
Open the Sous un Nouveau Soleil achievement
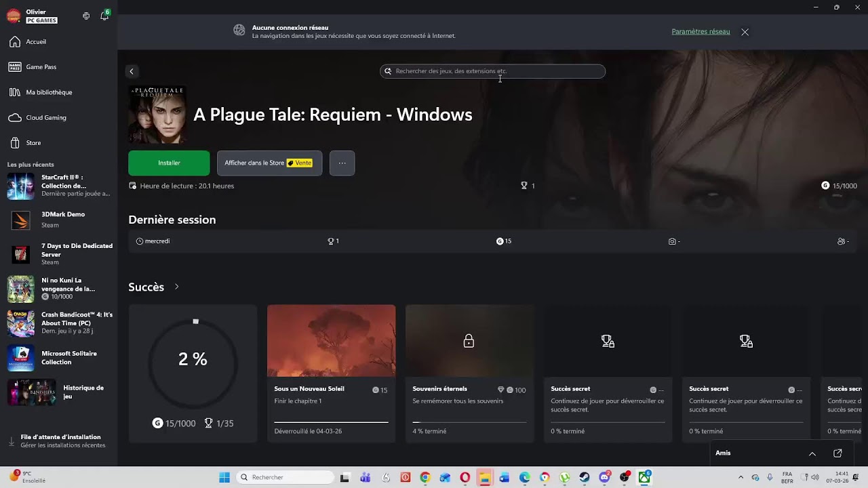(331, 373)
